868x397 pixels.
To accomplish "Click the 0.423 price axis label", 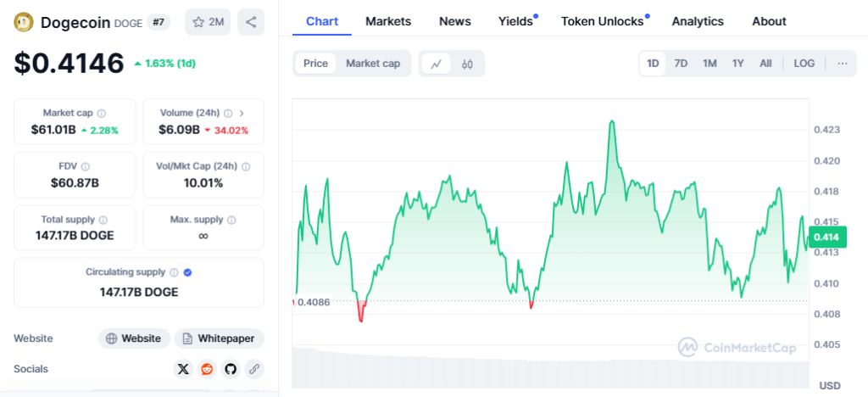I will pyautogui.click(x=826, y=130).
